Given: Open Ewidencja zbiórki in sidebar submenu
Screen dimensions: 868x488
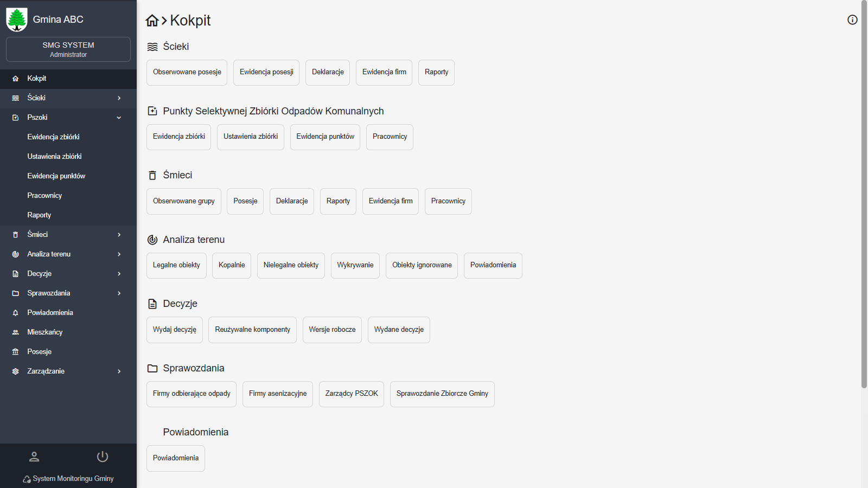Looking at the screenshot, I should coord(53,137).
